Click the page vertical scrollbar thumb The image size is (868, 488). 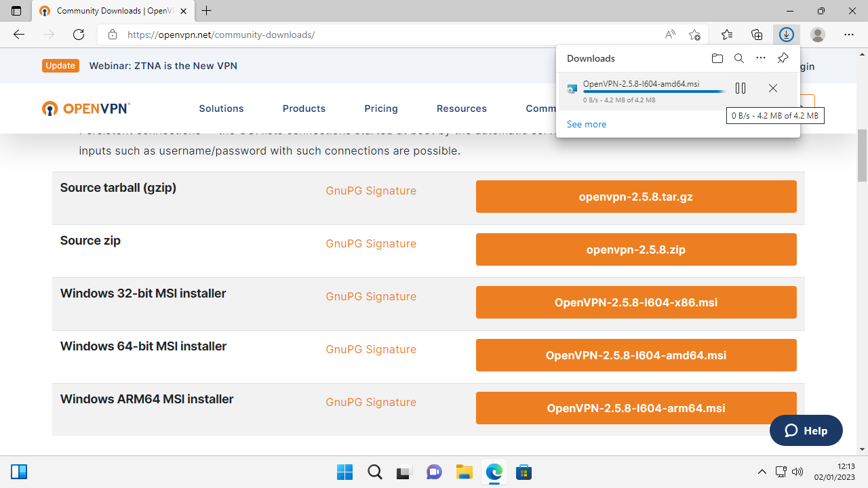862,155
